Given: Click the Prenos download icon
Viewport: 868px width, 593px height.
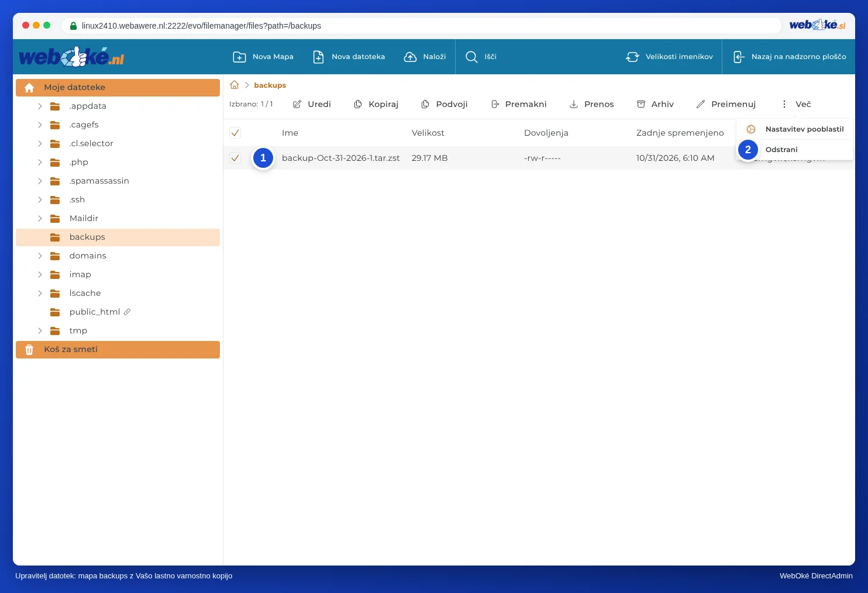Looking at the screenshot, I should (574, 104).
